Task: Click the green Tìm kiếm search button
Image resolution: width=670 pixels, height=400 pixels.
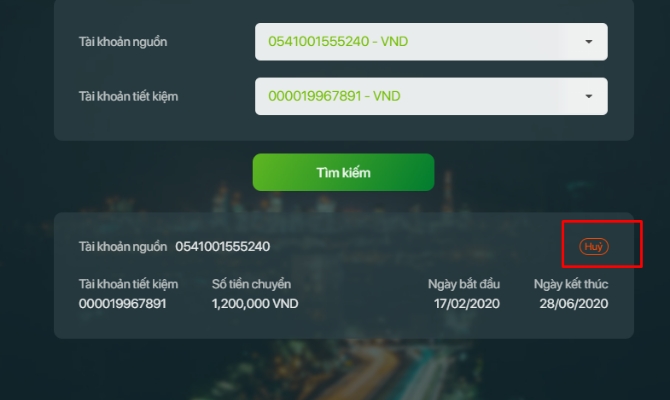Action: coord(344,172)
